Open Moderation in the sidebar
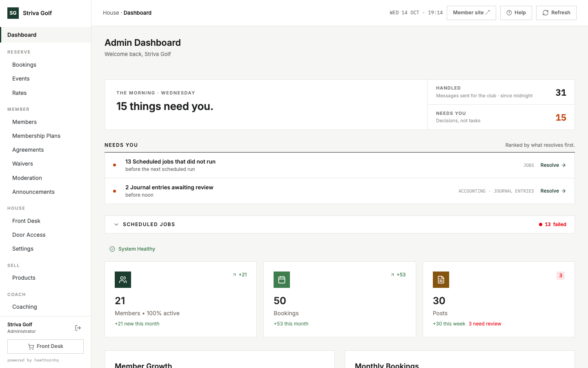This screenshot has width=588, height=368. [46, 178]
